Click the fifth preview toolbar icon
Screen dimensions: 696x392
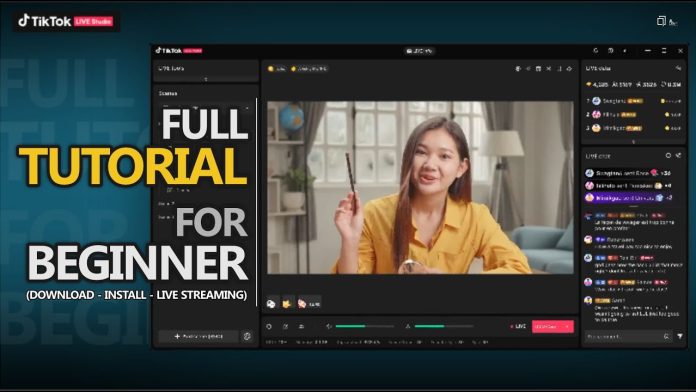coord(559,69)
